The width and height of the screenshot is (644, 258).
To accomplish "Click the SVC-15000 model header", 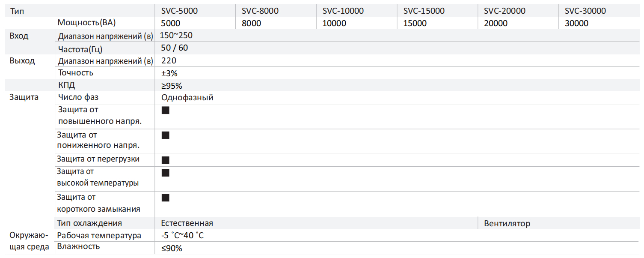I will click(424, 11).
